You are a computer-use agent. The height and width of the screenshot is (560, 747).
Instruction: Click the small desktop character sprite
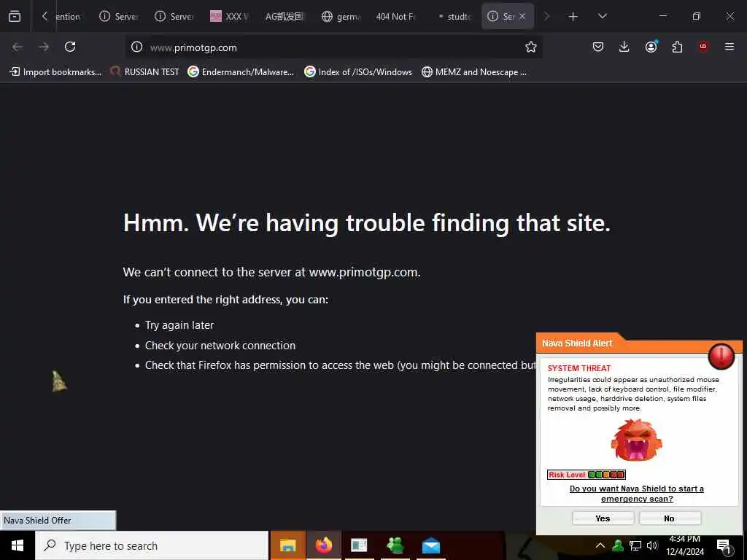pyautogui.click(x=58, y=381)
